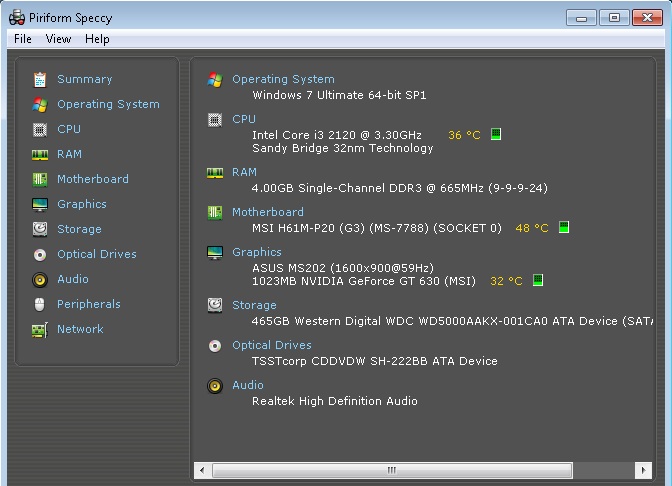Click the Peripherals mouse icon in sidebar
672x486 pixels.
[39, 304]
